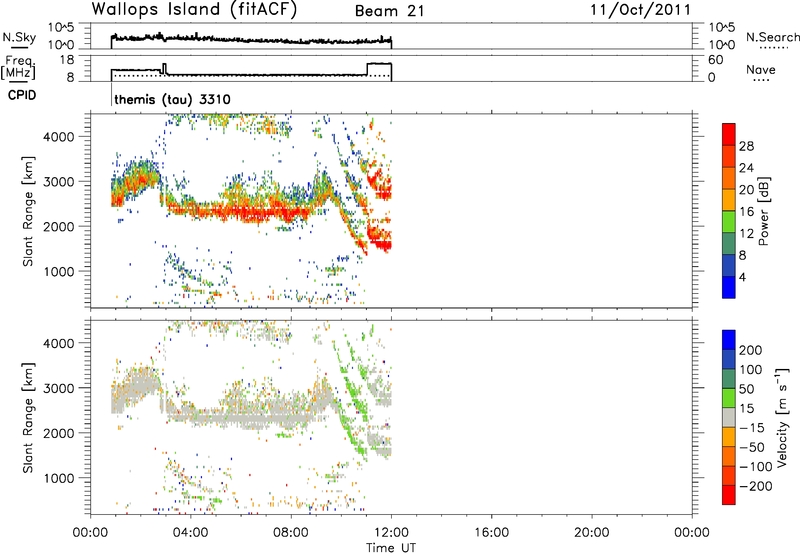Click the 2000 tick on the velocity panel
800x554 pixels.
click(58, 433)
